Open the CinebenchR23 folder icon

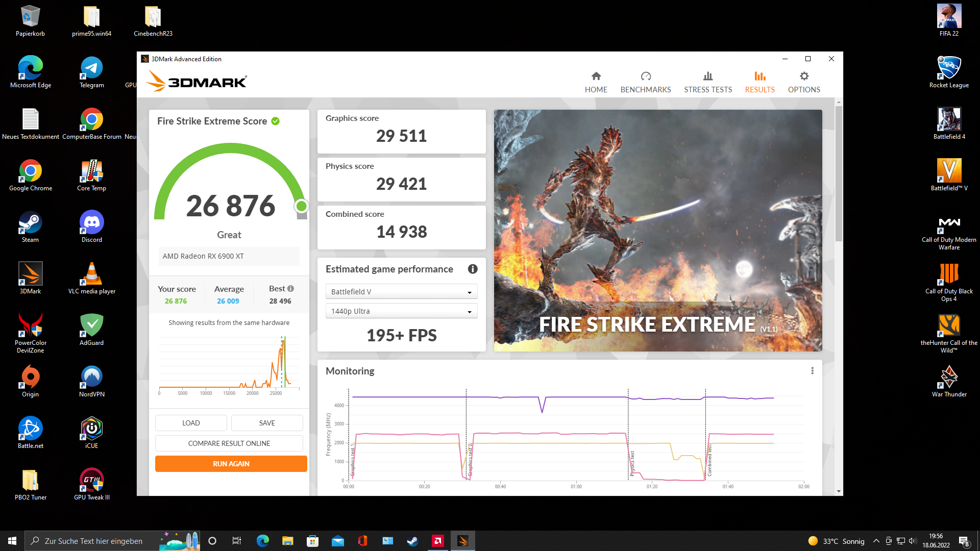click(153, 21)
